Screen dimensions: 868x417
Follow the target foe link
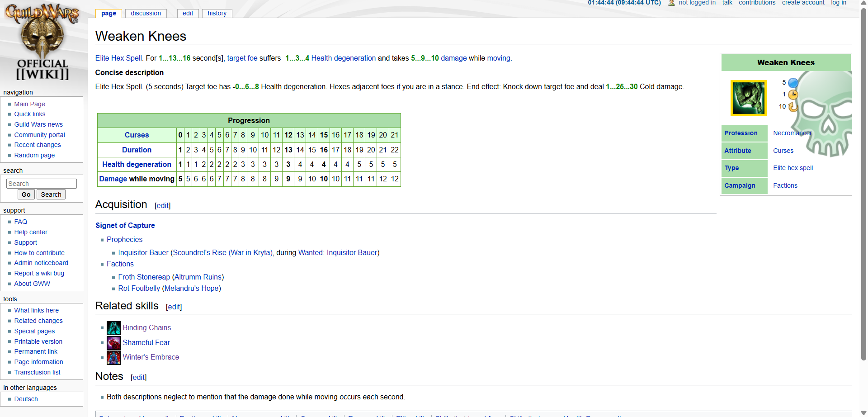[x=242, y=58]
